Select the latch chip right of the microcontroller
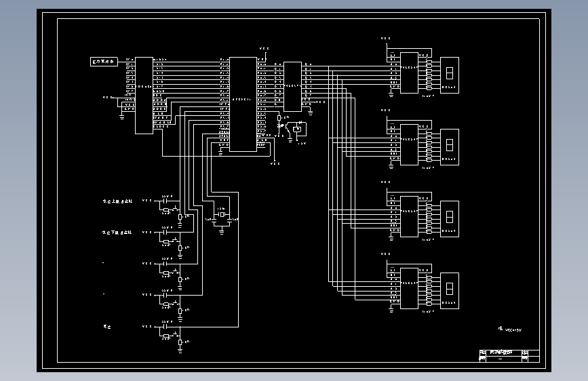This screenshot has height=381, width=588. (292, 87)
